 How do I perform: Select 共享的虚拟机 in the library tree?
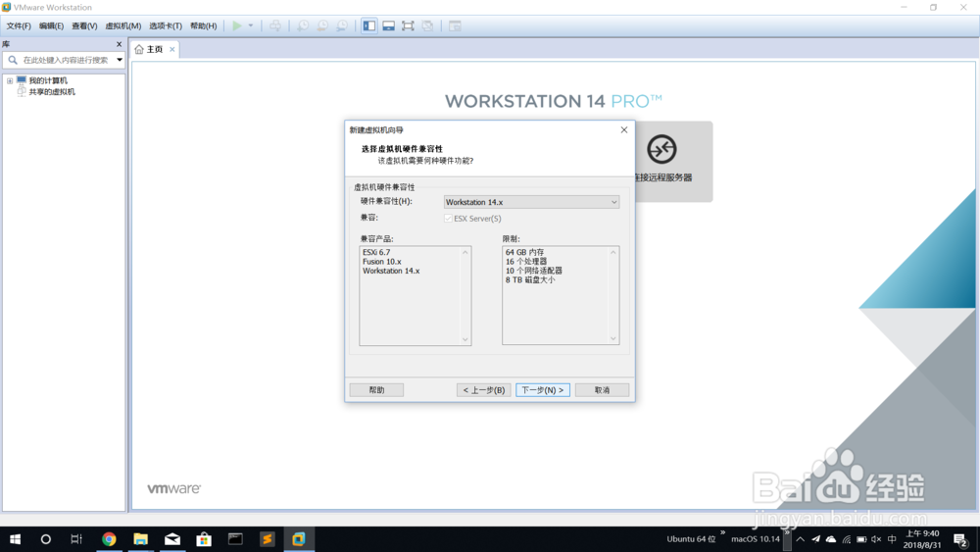[x=52, y=92]
